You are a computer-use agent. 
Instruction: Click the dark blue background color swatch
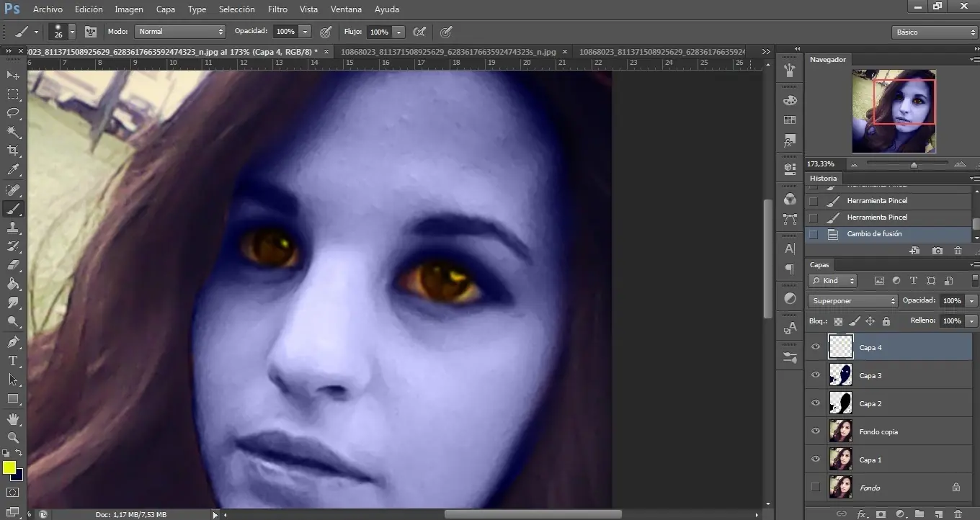click(x=19, y=475)
